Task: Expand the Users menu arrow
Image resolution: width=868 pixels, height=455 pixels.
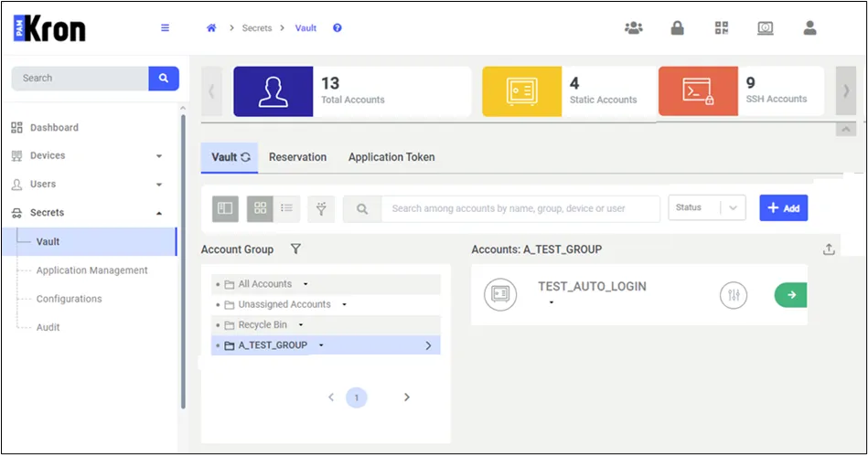Action: coord(159,185)
